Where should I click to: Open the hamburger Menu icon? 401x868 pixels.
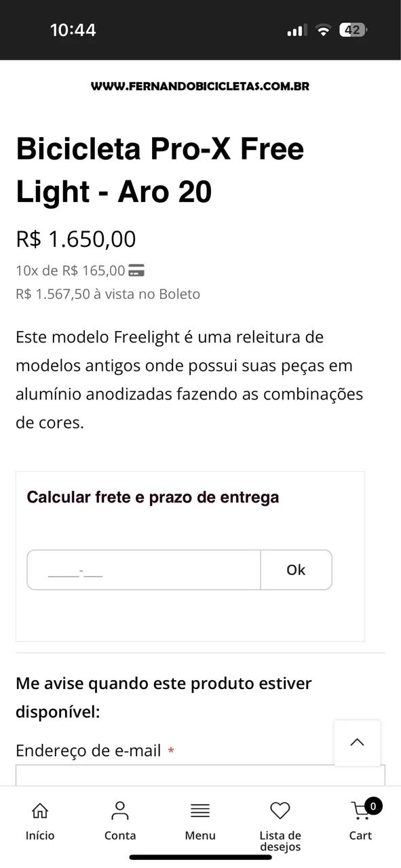(200, 810)
